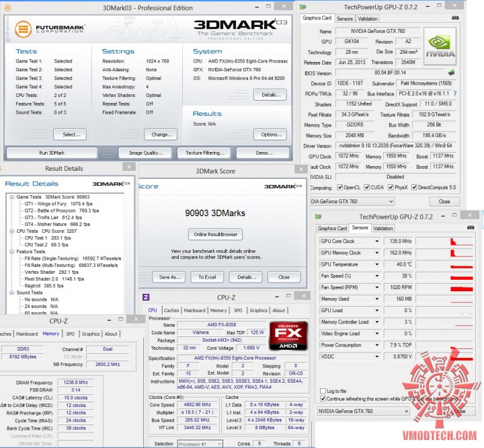This screenshot has width=484, height=448.
Task: Open GPU selection dropdown in Graphics Card window
Action: [x=352, y=201]
